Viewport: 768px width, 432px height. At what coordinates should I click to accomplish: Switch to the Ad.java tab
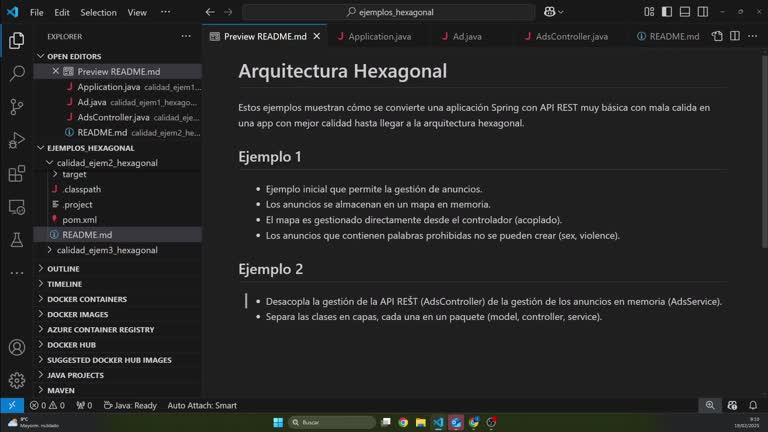coord(462,36)
